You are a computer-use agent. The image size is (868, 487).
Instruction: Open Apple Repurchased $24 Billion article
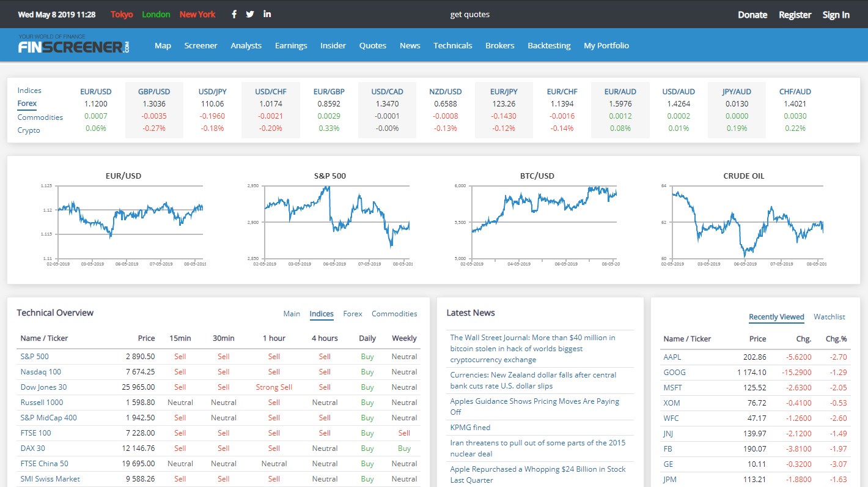click(538, 474)
